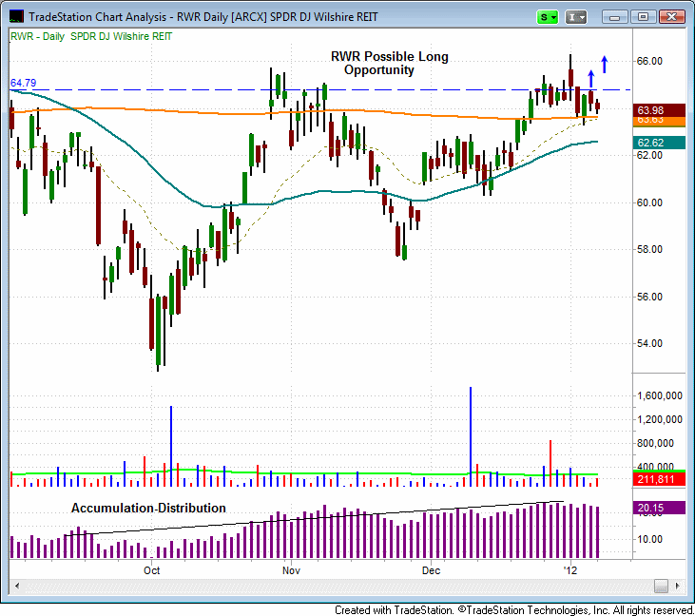
Task: Click the TradeStation window icon in title bar
Action: [16, 16]
